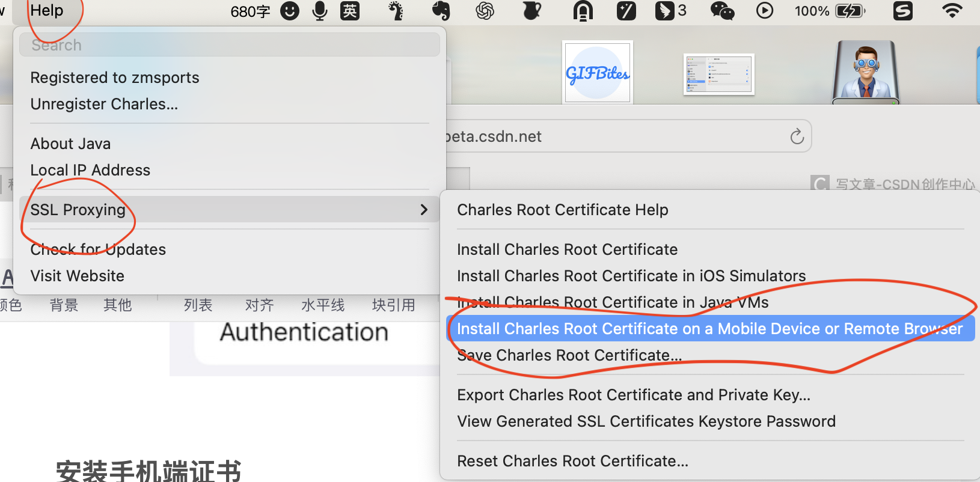Open the Help menu in the menu bar

pos(47,11)
